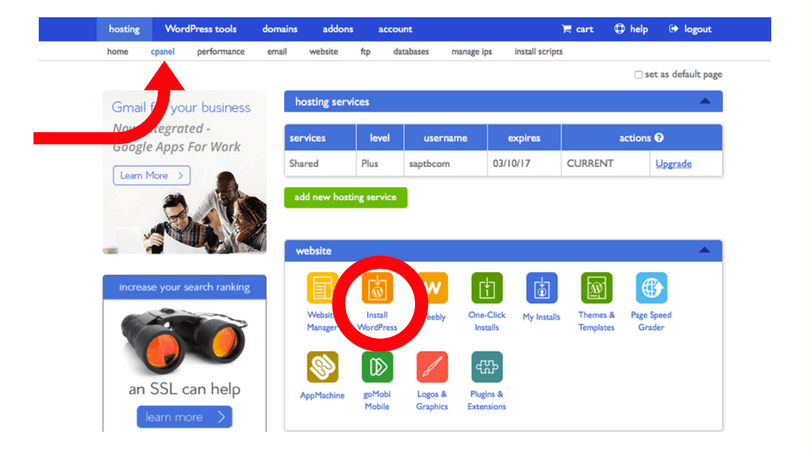Click the Upgrade link
Screen dimensions: 810x450
click(673, 164)
